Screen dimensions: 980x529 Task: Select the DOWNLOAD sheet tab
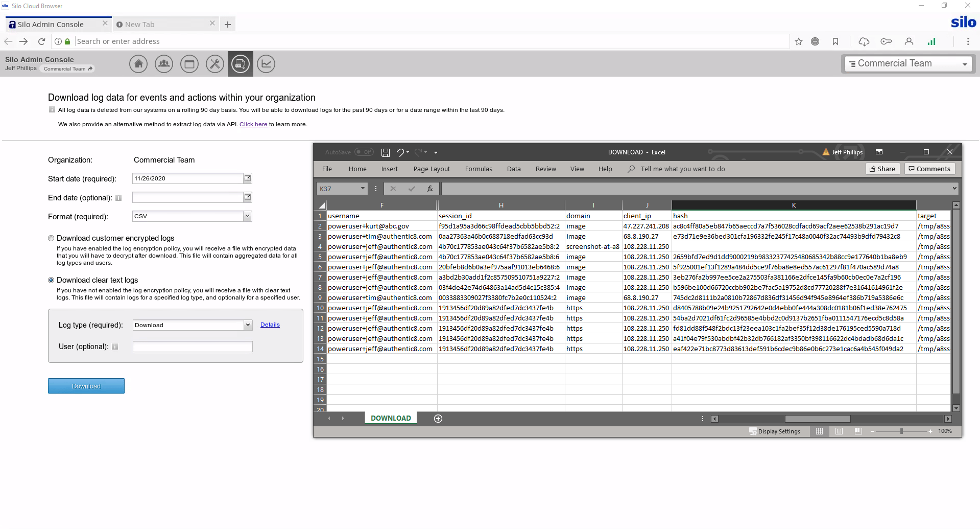391,418
